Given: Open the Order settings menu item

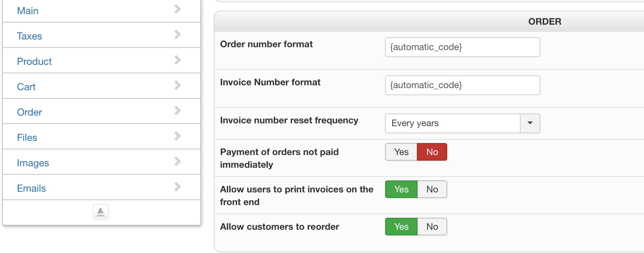Looking at the screenshot, I should click(30, 112).
